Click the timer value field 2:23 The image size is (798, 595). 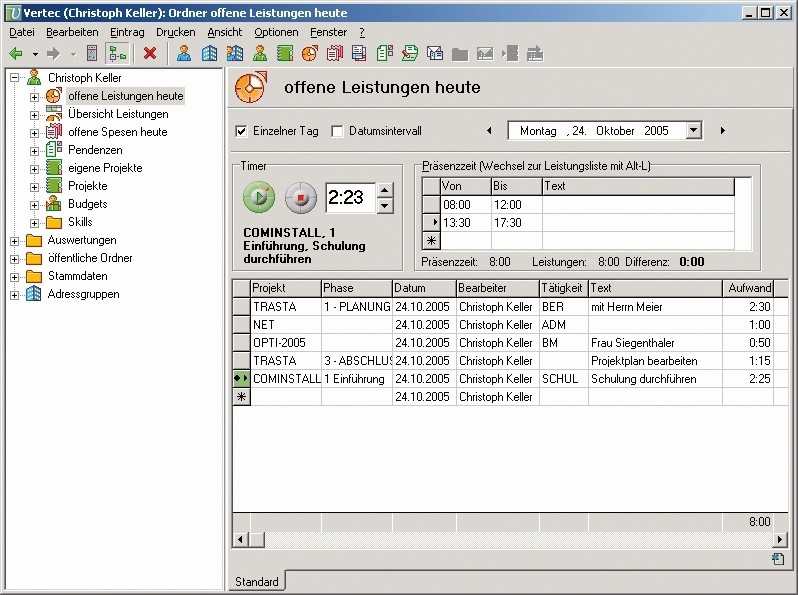click(351, 197)
